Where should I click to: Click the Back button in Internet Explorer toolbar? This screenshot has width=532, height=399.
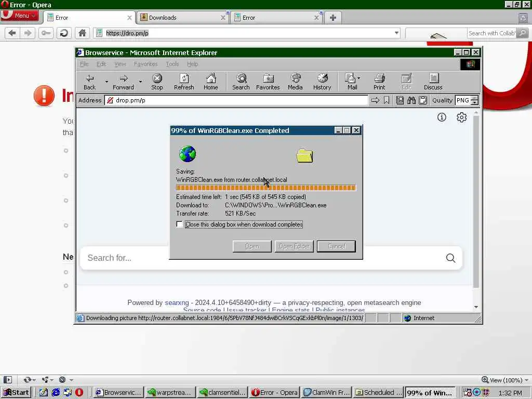(89, 82)
